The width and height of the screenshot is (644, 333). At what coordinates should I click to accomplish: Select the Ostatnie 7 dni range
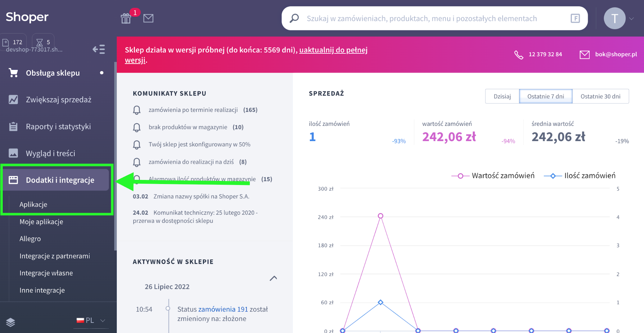click(x=545, y=96)
